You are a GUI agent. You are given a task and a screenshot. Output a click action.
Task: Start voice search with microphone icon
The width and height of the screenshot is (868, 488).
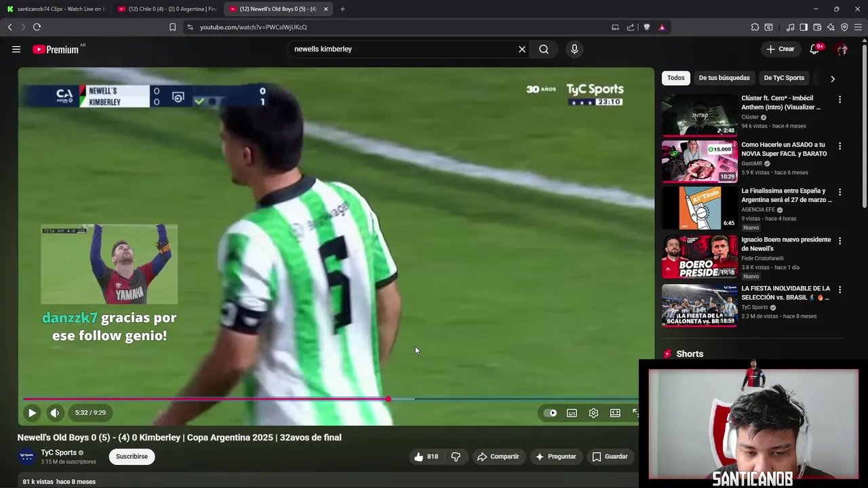click(574, 49)
